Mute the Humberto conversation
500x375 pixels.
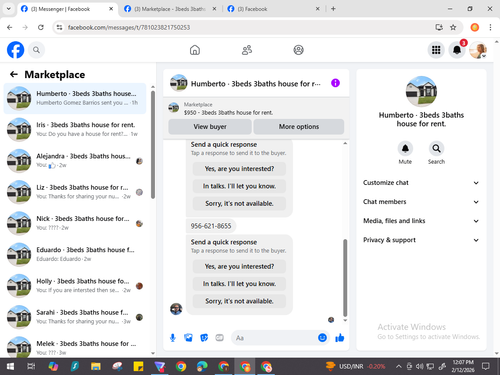pyautogui.click(x=405, y=148)
